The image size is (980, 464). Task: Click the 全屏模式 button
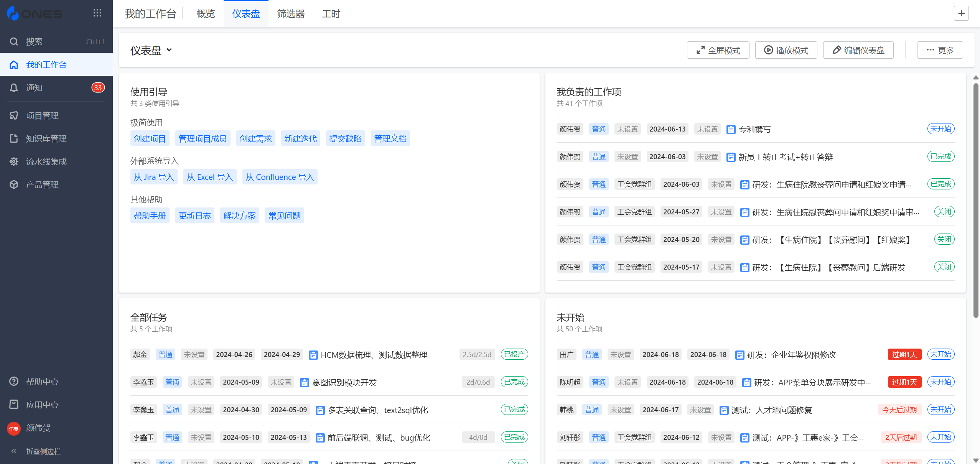click(x=718, y=50)
